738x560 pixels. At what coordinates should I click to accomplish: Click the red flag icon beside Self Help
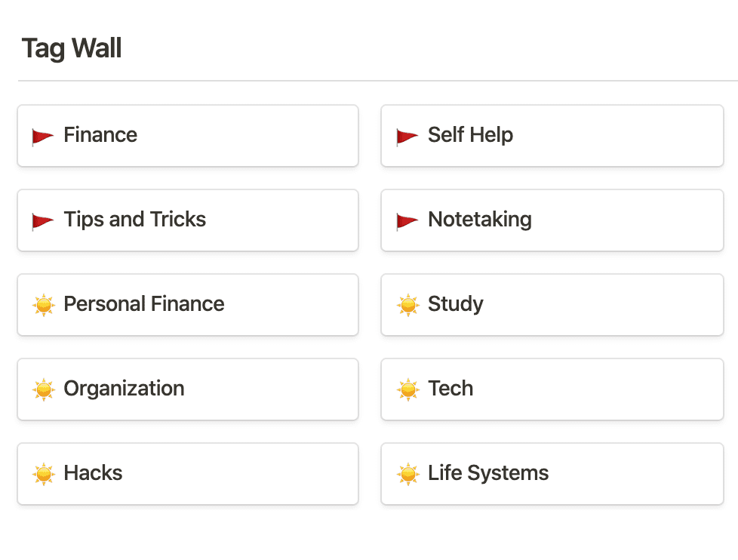coord(407,137)
